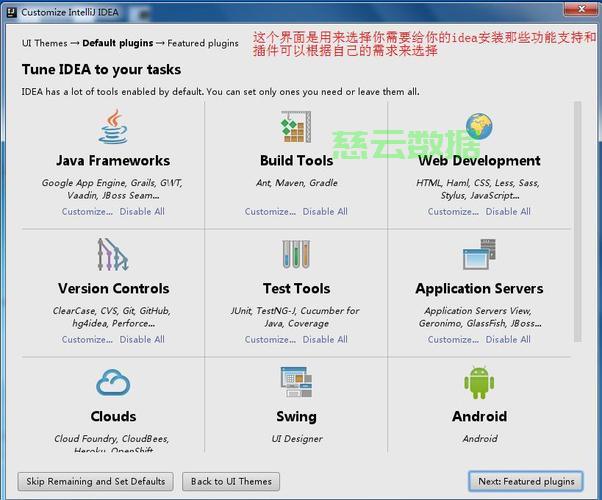Image resolution: width=602 pixels, height=500 pixels.
Task: Open Customize for Version Controls
Action: pyautogui.click(x=87, y=339)
